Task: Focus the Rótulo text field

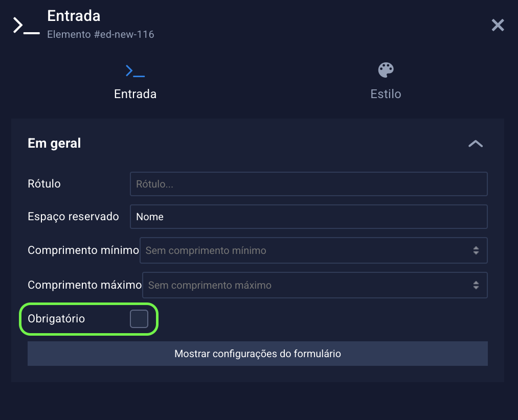Action: (x=308, y=184)
